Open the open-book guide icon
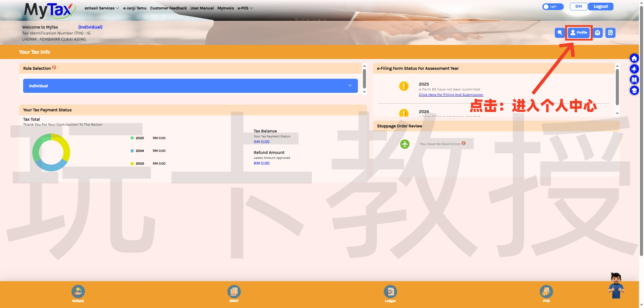Screen dimensions: 644x308 pyautogui.click(x=634, y=80)
